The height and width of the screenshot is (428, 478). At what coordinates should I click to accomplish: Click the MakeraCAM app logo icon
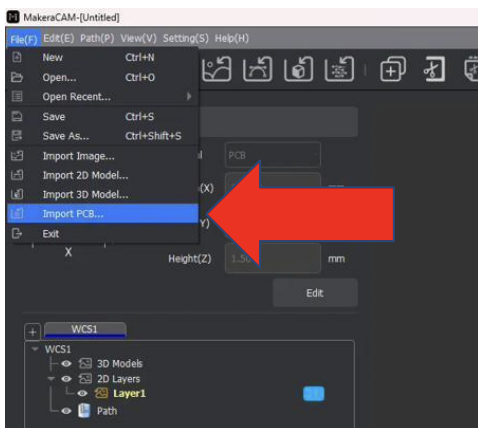click(13, 17)
